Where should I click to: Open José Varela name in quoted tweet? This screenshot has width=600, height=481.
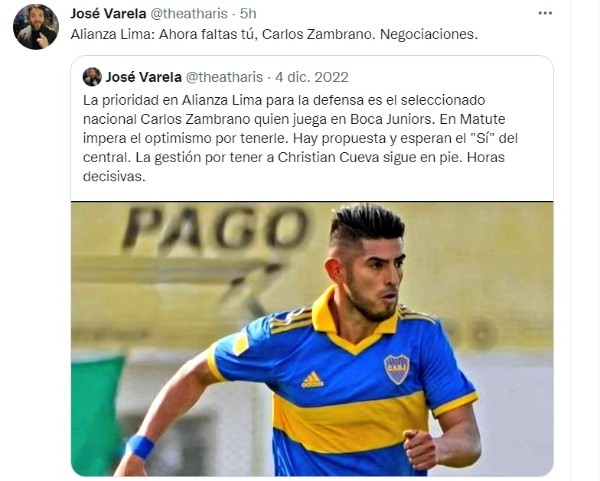[x=143, y=77]
